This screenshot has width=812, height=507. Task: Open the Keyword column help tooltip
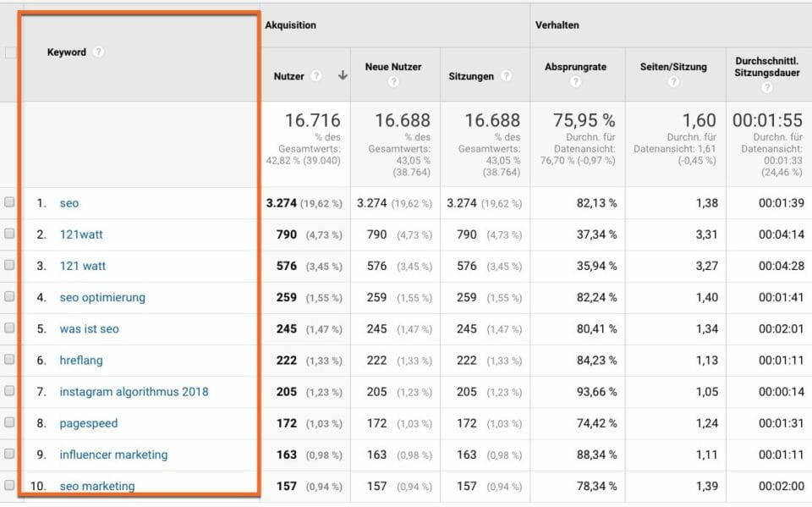tap(100, 52)
